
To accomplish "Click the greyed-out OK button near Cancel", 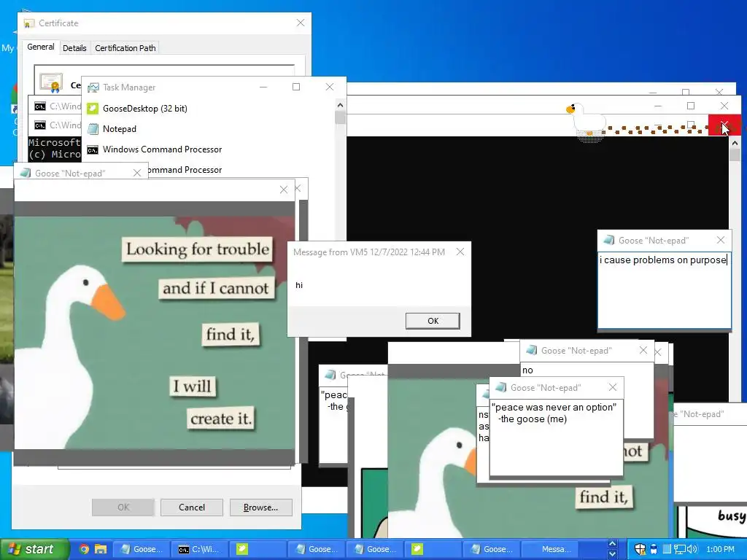I will (123, 507).
